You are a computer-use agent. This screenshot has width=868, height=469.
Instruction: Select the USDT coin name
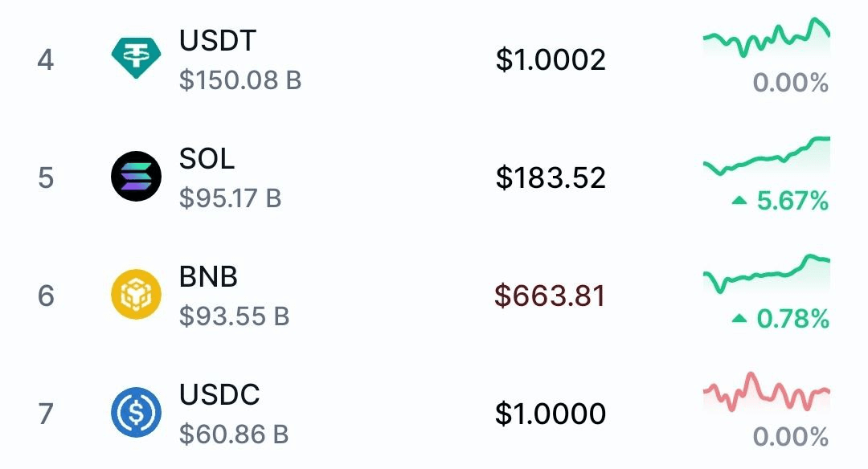(218, 40)
